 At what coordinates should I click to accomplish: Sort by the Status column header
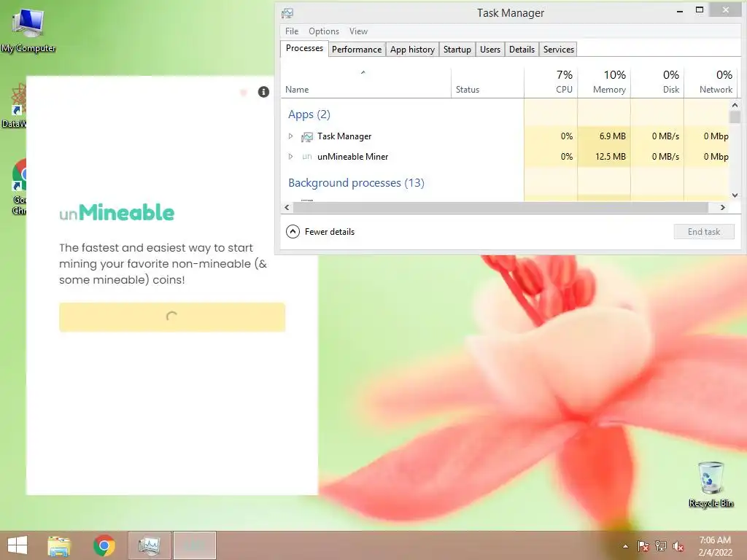(x=487, y=83)
